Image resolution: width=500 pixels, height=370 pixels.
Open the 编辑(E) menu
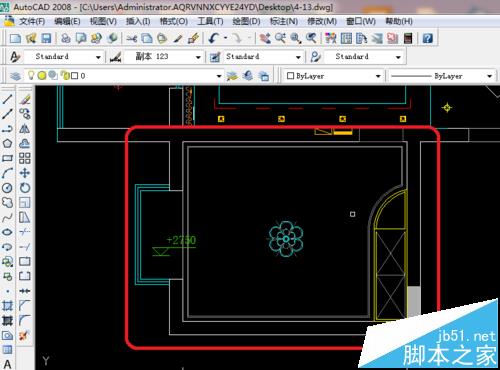pos(67,21)
